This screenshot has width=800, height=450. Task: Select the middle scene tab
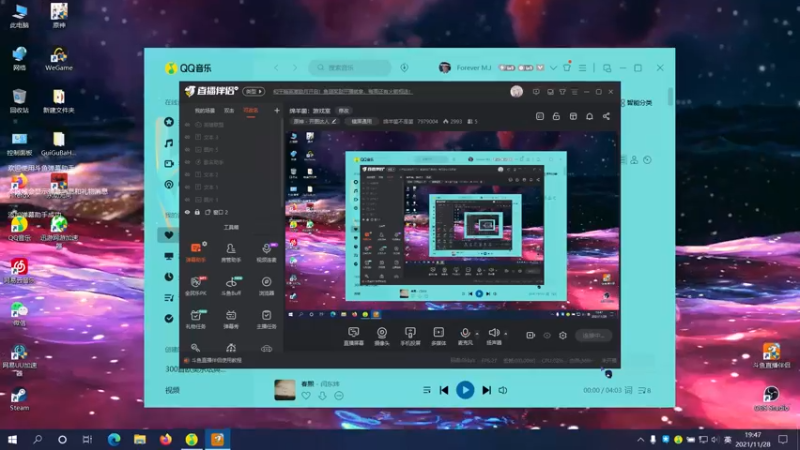(229, 110)
